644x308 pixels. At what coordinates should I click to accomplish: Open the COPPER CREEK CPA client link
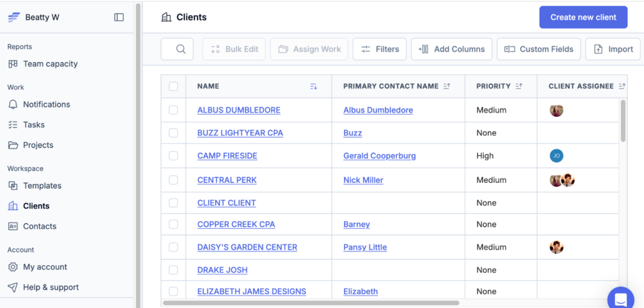pos(236,224)
